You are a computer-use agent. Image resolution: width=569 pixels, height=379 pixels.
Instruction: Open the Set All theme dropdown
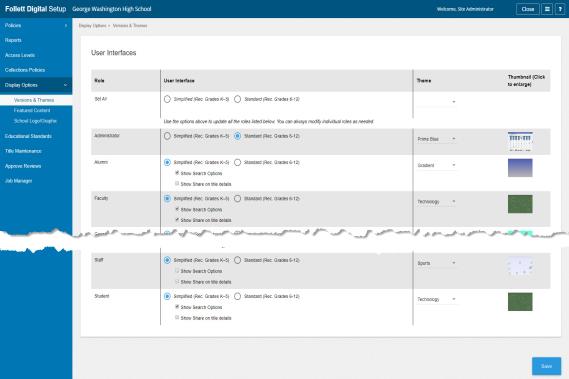(x=436, y=102)
